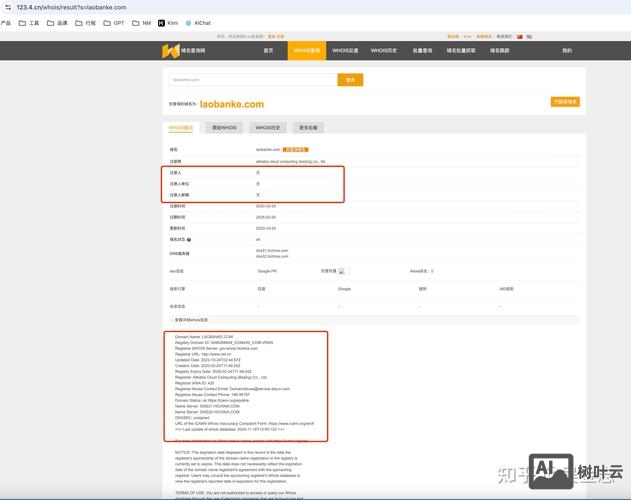631x500 pixels.
Task: Switch to the 原始WHOIS tab
Action: click(223, 128)
